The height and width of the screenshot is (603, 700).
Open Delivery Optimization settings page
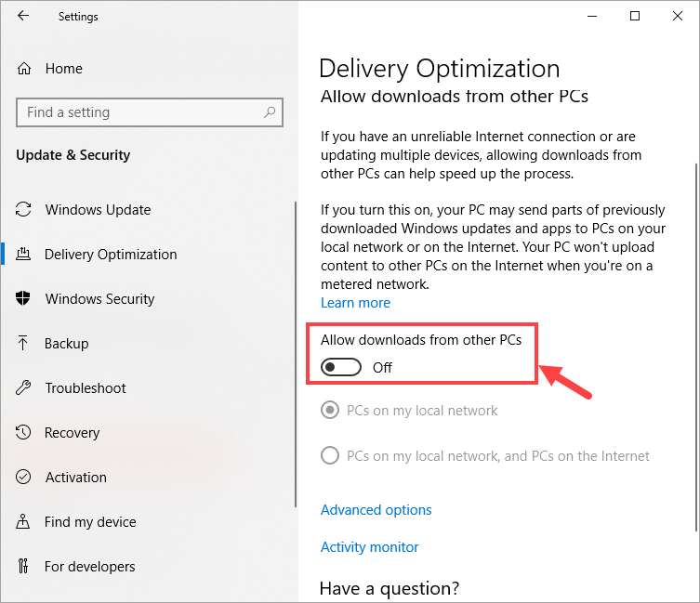coord(111,254)
